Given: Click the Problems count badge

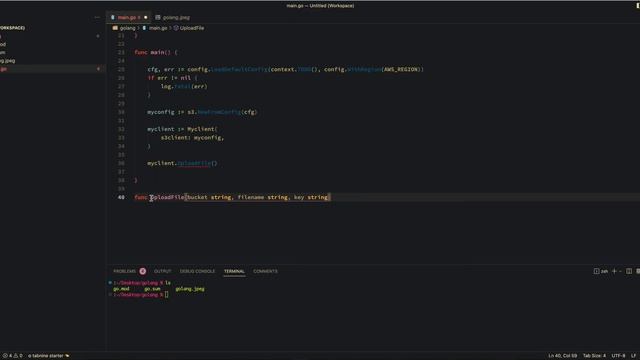Looking at the screenshot, I should tap(142, 271).
